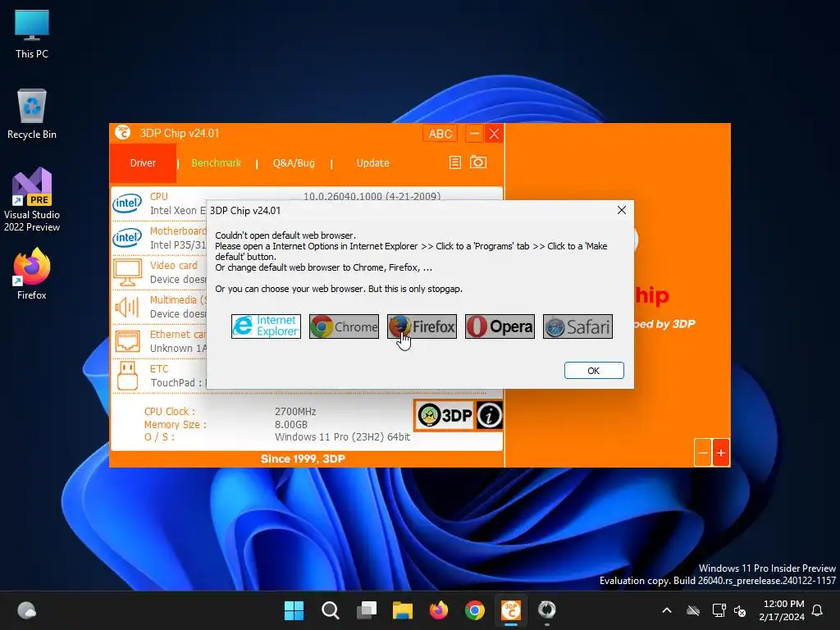Click the 'Since 1999. 3DP' footer
The width and height of the screenshot is (840, 630).
coord(303,459)
